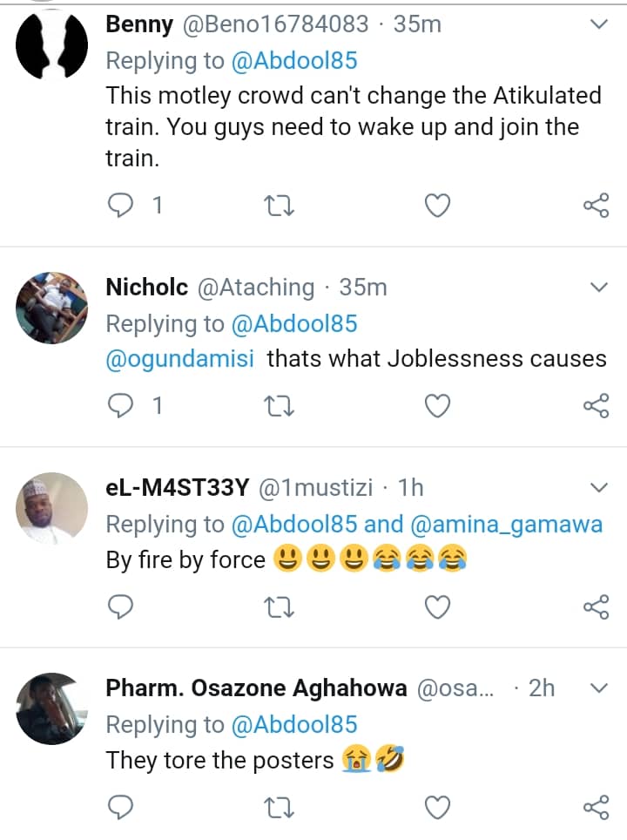Open Pharm. Osazone Aghahowa's avatar

53,708
